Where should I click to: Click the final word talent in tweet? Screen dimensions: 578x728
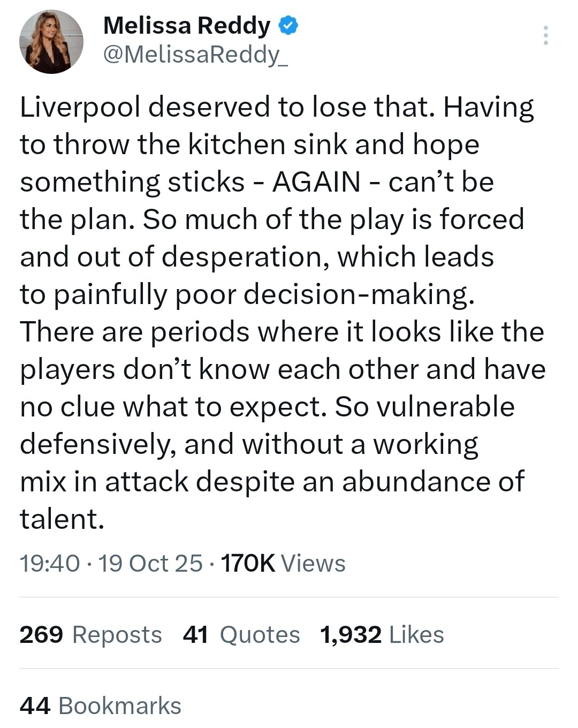tap(62, 519)
